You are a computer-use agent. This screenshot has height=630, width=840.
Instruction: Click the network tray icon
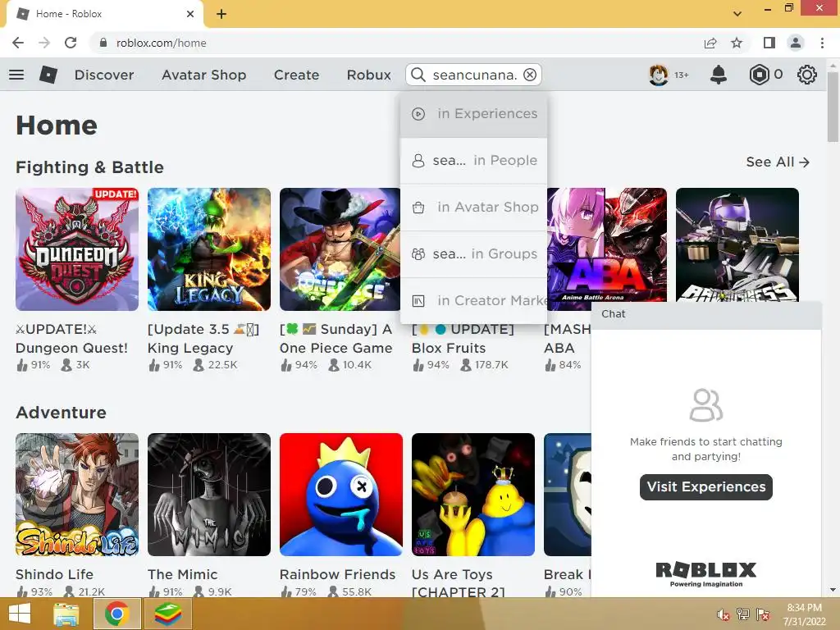743,614
